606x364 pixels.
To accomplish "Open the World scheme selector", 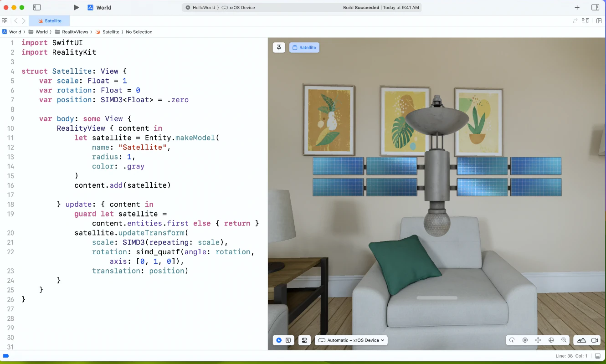I will 100,7.
